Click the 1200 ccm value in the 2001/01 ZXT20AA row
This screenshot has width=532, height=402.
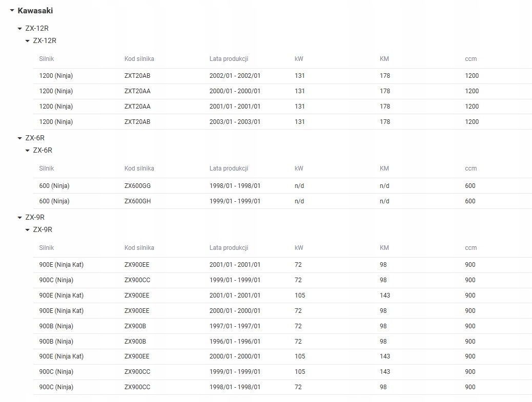click(472, 107)
